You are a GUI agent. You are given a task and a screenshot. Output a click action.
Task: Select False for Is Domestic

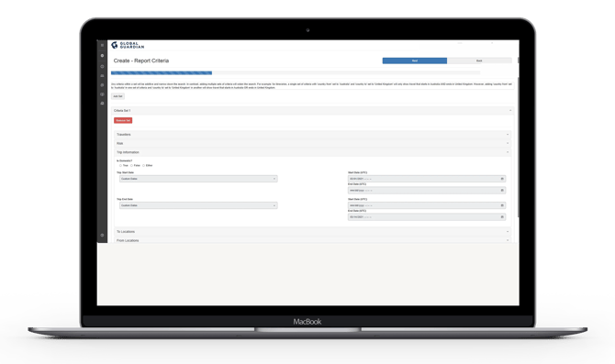pos(132,165)
